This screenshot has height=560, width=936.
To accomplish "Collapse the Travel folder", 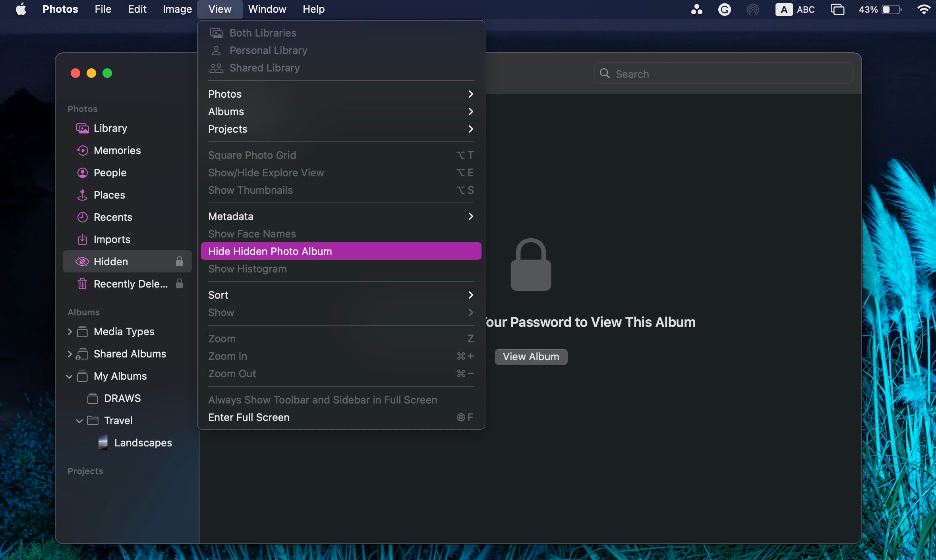I will [x=79, y=421].
